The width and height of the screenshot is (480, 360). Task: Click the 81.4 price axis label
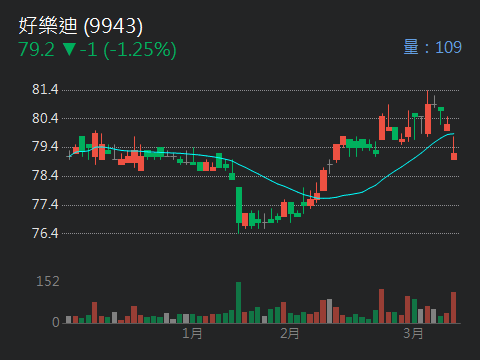(x=45, y=89)
